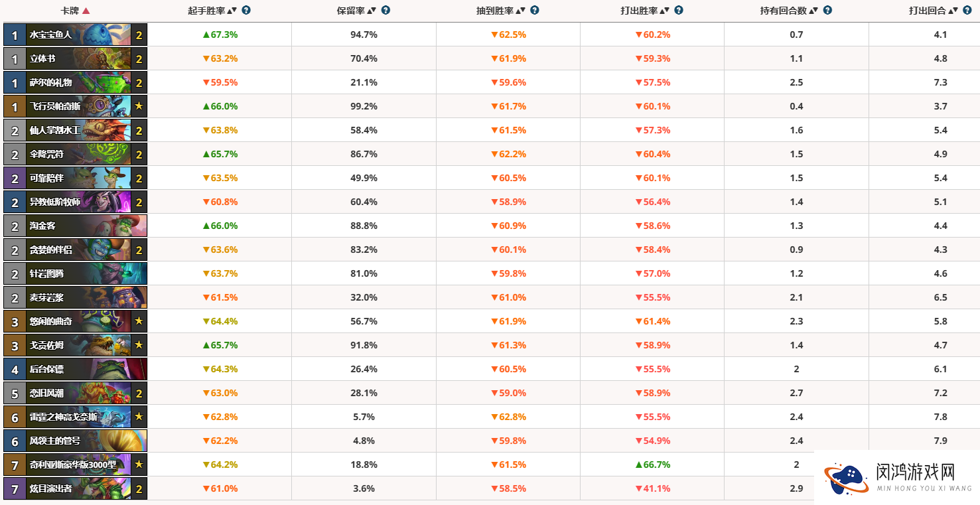This screenshot has width=980, height=505.
Task: Sort table using 抽到胜率 arrows
Action: click(521, 11)
